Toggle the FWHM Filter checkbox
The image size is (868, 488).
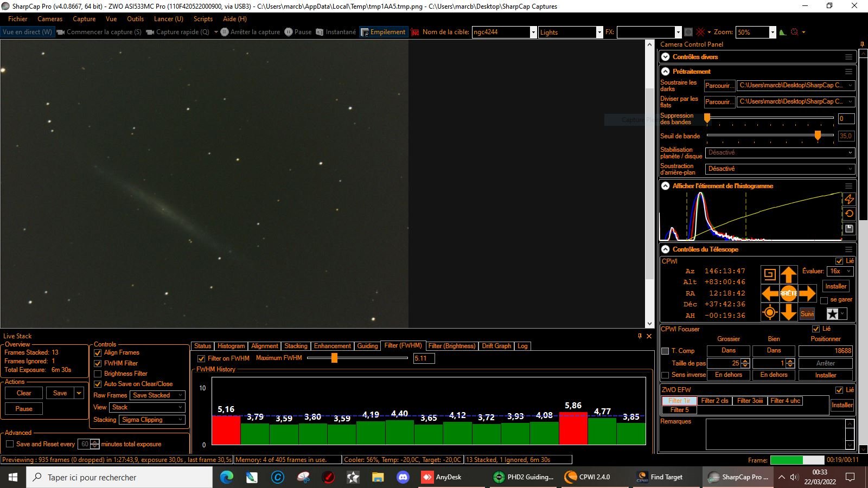(x=98, y=363)
